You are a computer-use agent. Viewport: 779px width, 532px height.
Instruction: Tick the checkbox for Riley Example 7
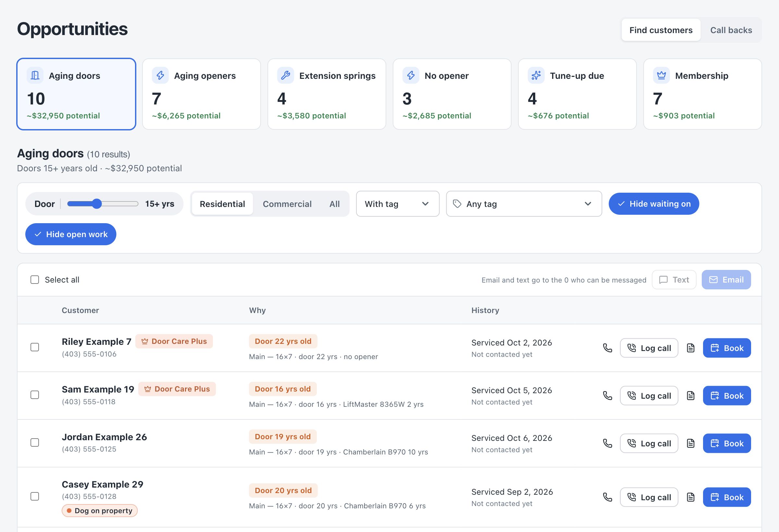(35, 347)
